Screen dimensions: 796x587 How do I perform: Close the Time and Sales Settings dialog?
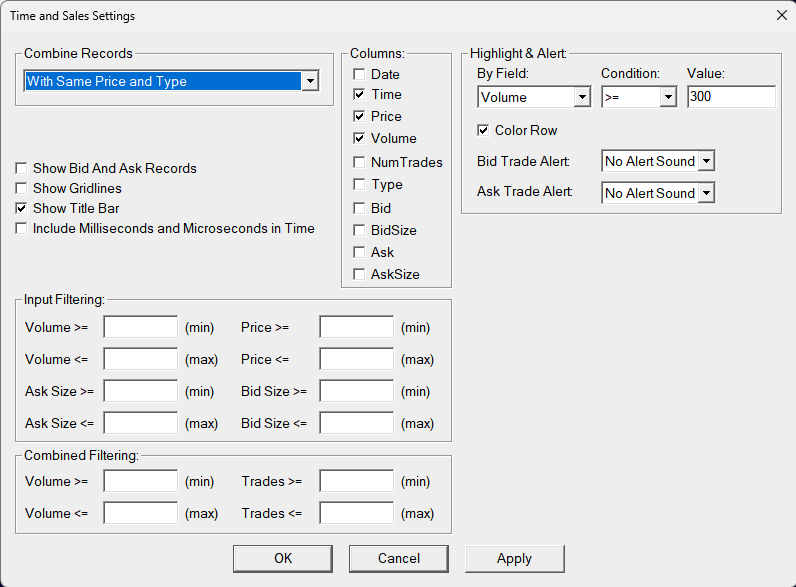(x=781, y=15)
